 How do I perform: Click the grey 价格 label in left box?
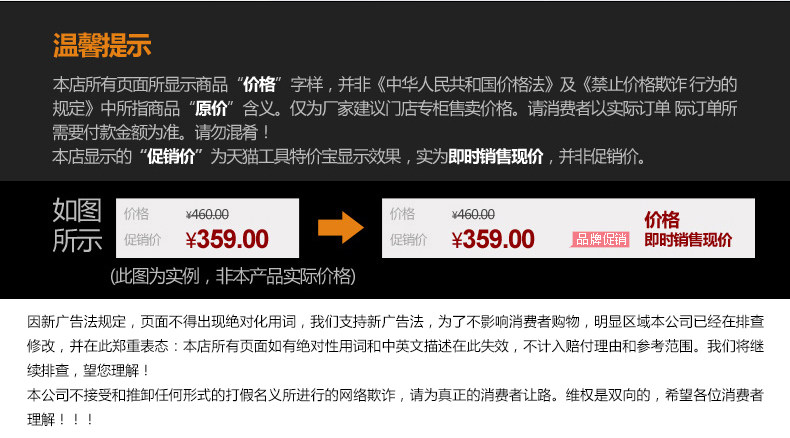pyautogui.click(x=137, y=214)
